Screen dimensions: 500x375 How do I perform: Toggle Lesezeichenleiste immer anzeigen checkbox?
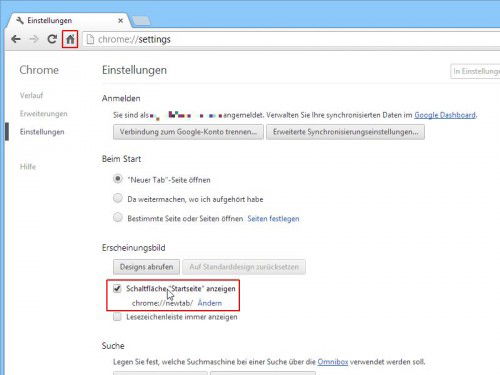pyautogui.click(x=117, y=317)
